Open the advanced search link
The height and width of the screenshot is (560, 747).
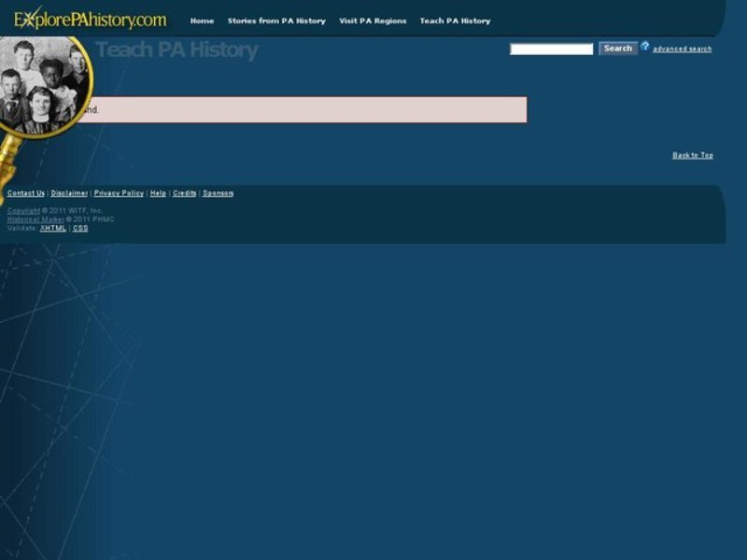[x=682, y=49]
